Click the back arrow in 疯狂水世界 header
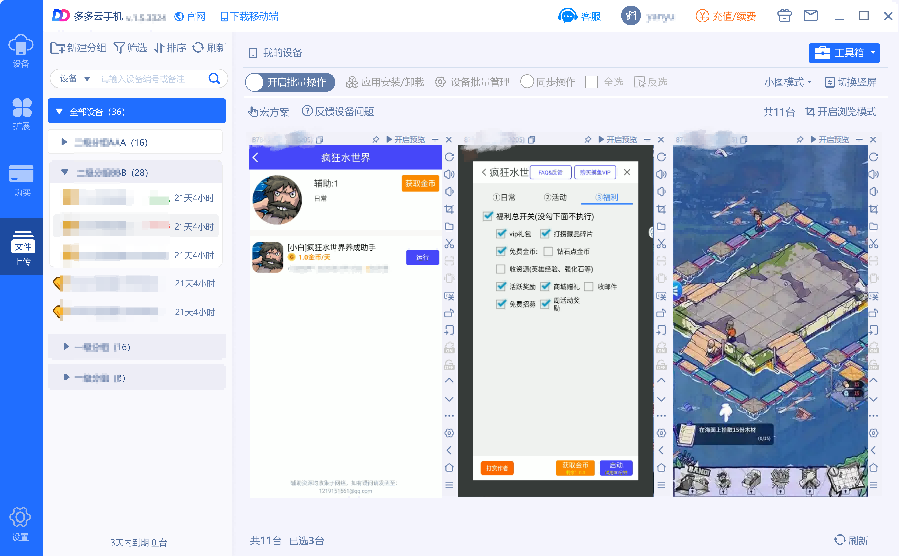Viewport: 899px width, 556px height. point(256,157)
